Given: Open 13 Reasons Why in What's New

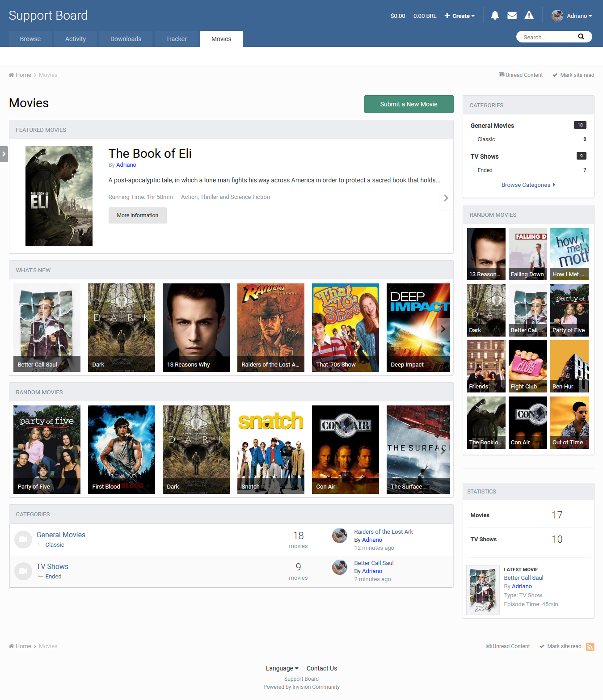Looking at the screenshot, I should (196, 328).
